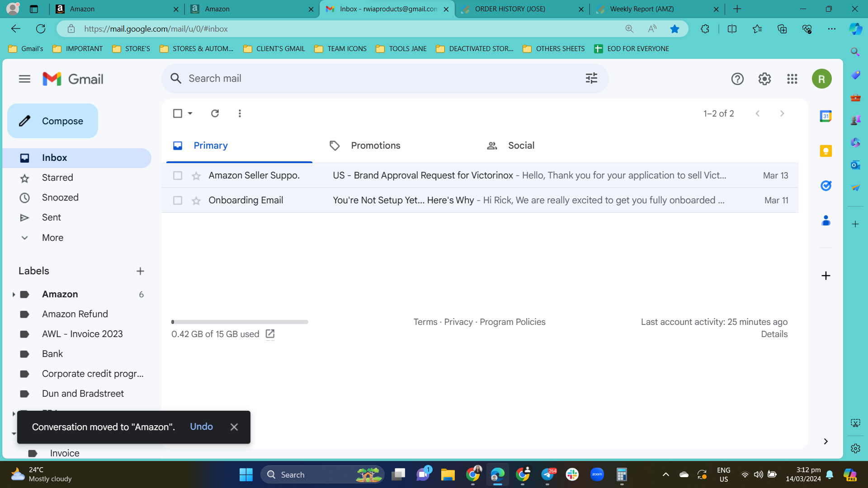Star the Amazon Seller Support email
This screenshot has width=868, height=488.
[196, 176]
